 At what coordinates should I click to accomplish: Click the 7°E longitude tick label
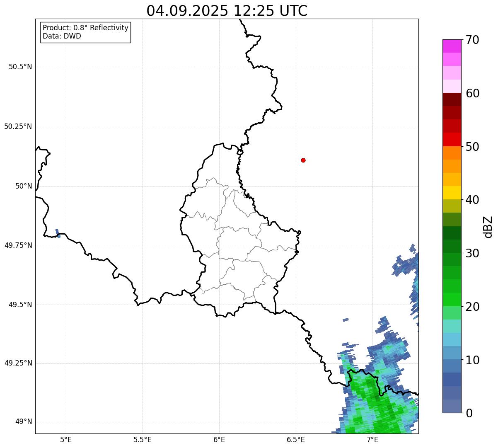coord(372,439)
